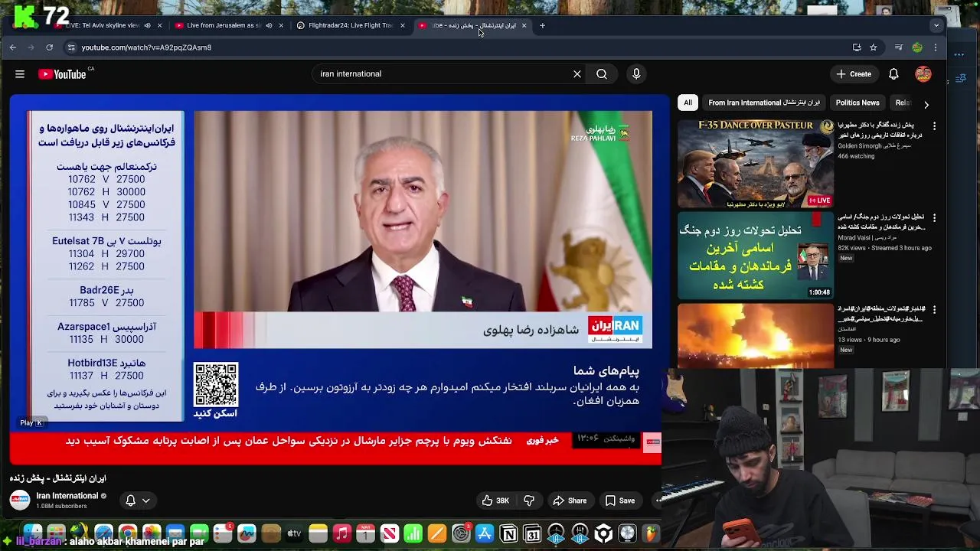
Task: Open the App Store from the Dock
Action: (x=485, y=533)
